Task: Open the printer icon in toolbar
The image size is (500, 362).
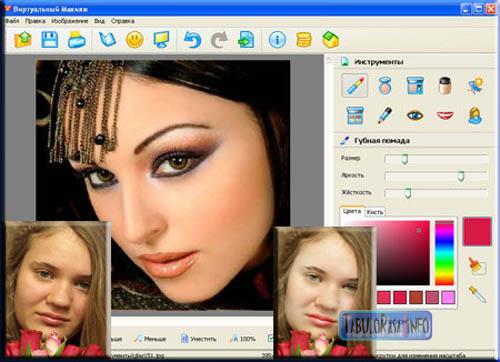Action: (x=77, y=40)
